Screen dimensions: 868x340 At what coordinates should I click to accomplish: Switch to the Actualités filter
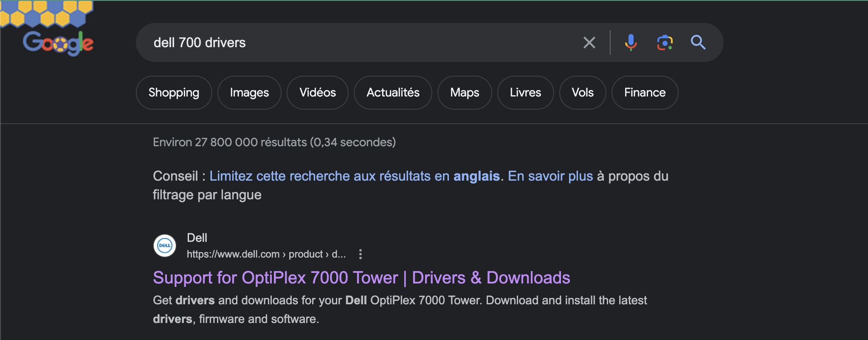point(393,93)
